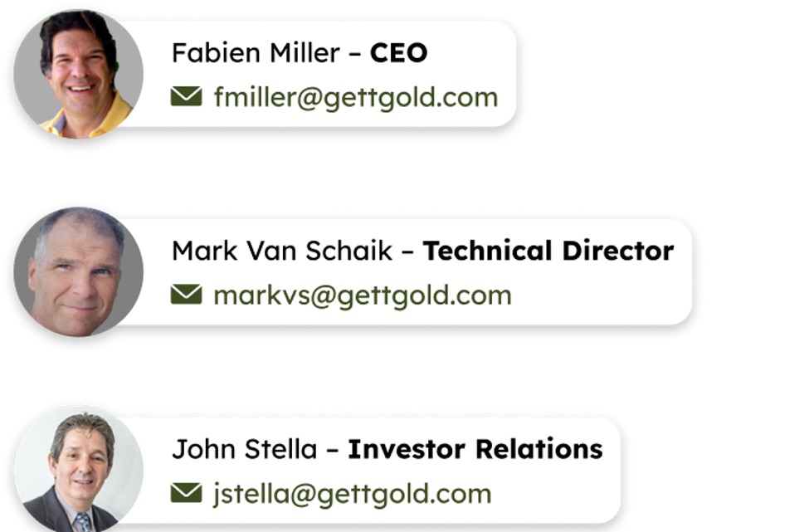Email fmiller@gettgold.com via the link
Image resolution: width=809 pixels, height=532 pixels.
(x=355, y=97)
